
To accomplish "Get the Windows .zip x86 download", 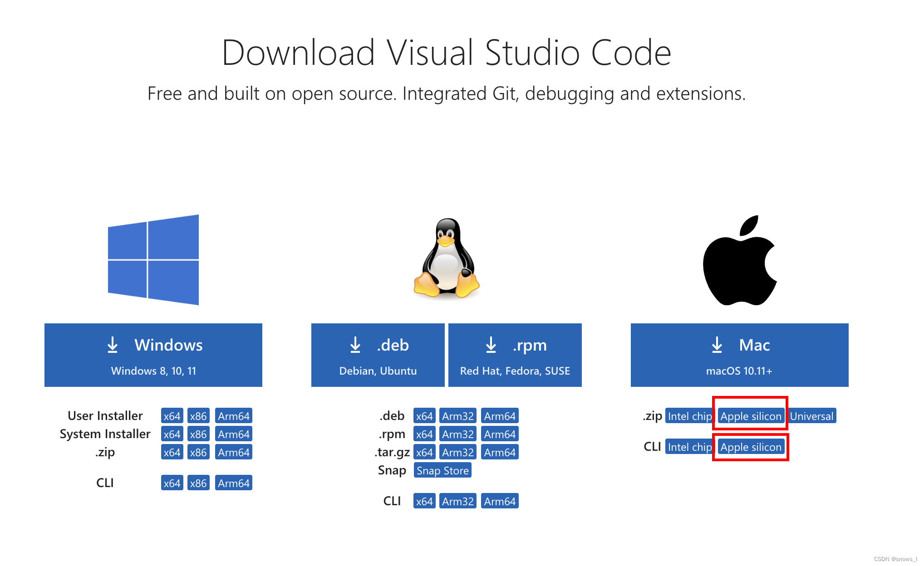I will click(x=198, y=452).
